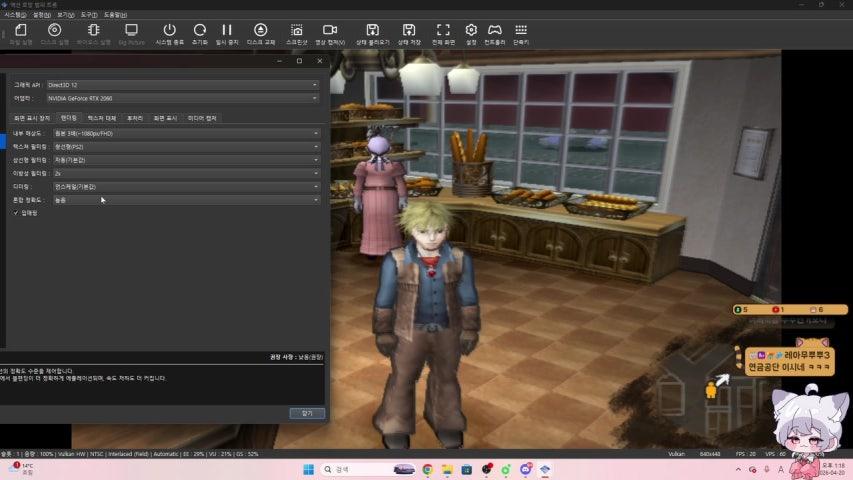The height and width of the screenshot is (480, 853).
Task: Open the System menu in the menu bar
Action: (14, 15)
